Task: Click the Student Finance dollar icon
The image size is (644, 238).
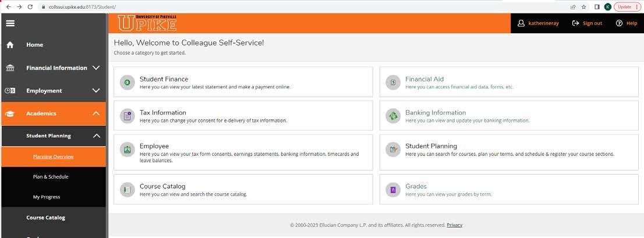Action: [127, 83]
